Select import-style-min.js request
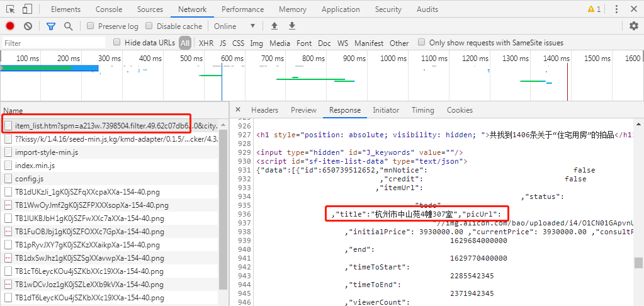 pos(111,152)
